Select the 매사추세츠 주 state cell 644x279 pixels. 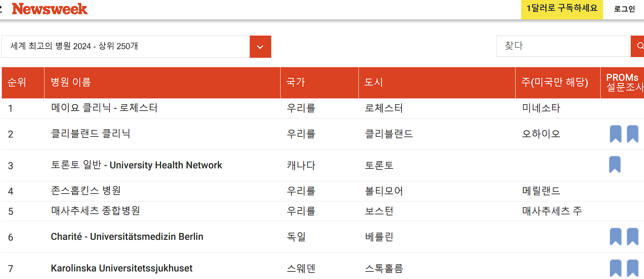click(552, 211)
